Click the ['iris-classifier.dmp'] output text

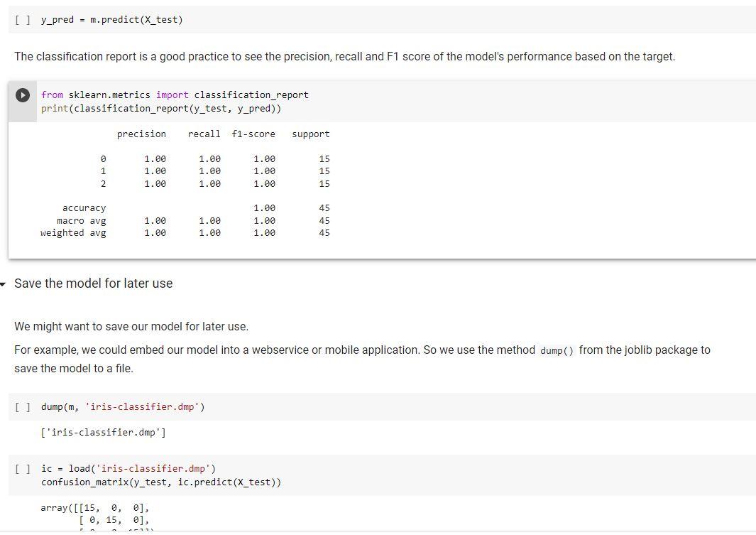point(103,432)
